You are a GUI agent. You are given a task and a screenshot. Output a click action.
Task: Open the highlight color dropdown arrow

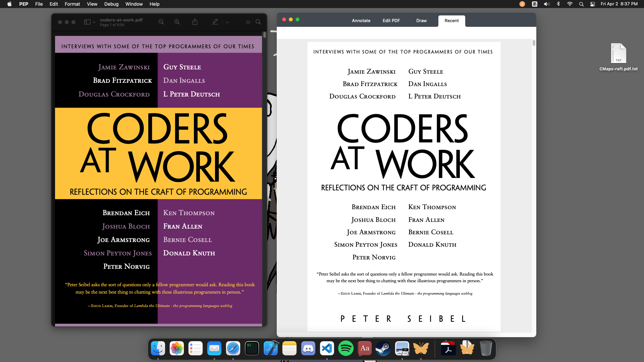(x=227, y=22)
